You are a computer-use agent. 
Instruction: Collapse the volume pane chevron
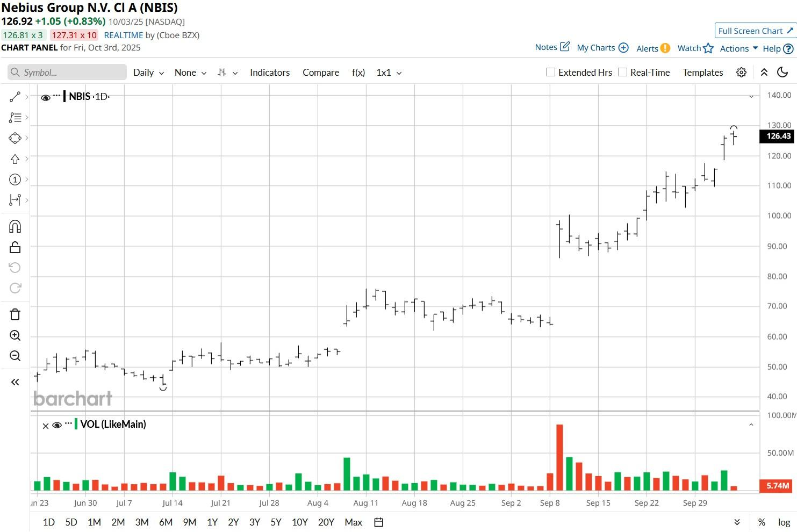click(x=751, y=425)
